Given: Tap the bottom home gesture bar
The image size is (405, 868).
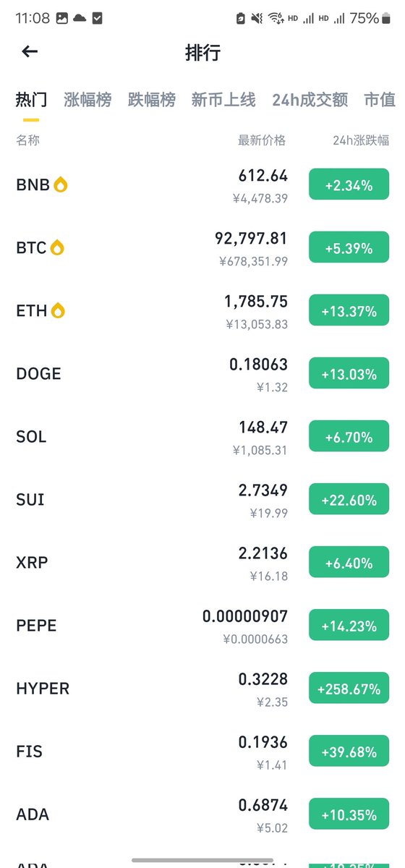Looking at the screenshot, I should tap(202, 860).
